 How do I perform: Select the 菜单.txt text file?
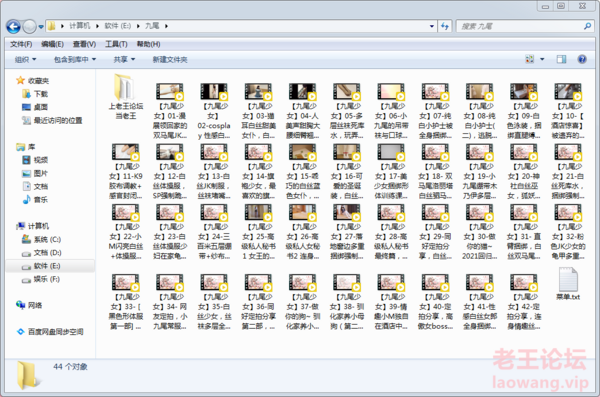pyautogui.click(x=568, y=284)
